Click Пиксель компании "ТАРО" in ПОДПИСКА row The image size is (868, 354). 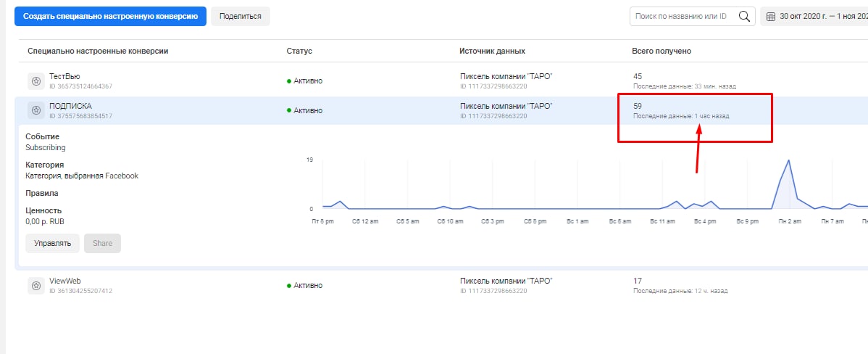[x=506, y=106]
